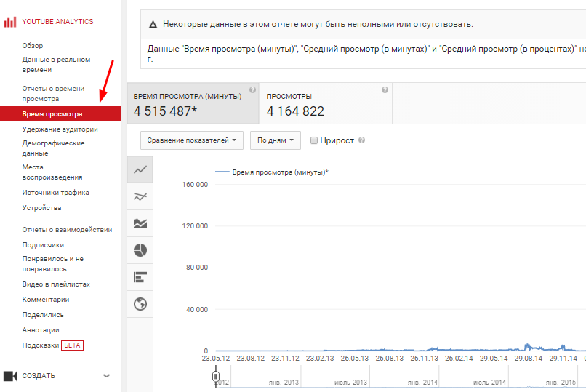Click the янв. 2013 timeline marker
This screenshot has height=392, width=586.
[x=284, y=383]
